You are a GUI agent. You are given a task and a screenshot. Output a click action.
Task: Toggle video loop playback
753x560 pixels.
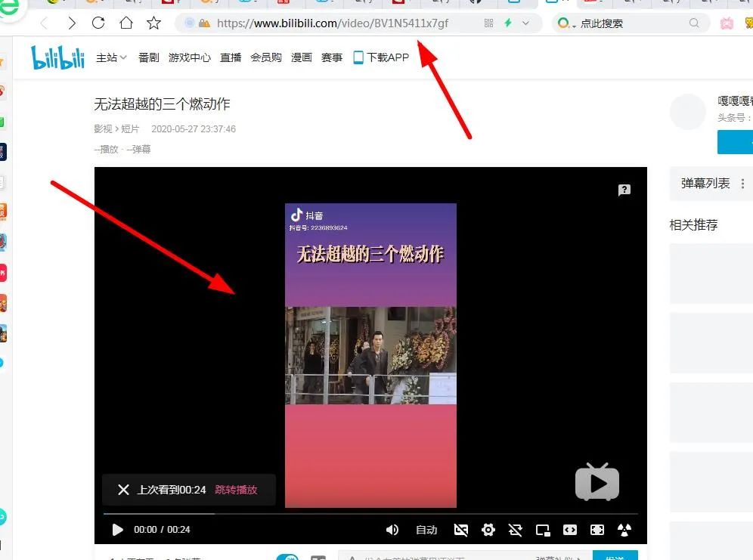click(515, 530)
